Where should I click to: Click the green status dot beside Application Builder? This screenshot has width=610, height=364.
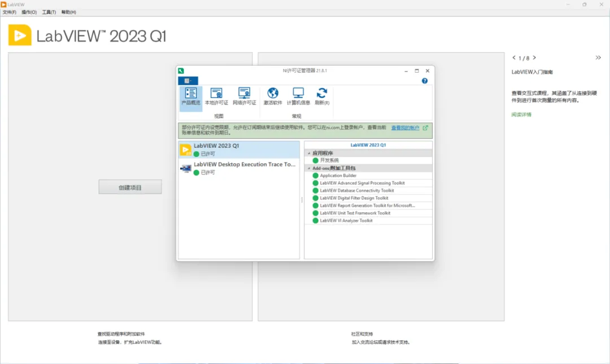(316, 176)
